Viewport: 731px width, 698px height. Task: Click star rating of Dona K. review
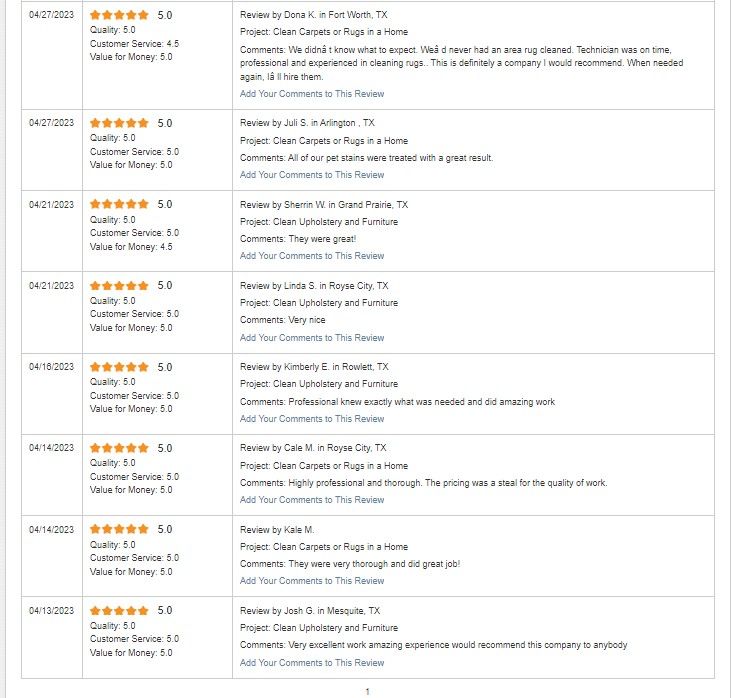click(x=119, y=16)
